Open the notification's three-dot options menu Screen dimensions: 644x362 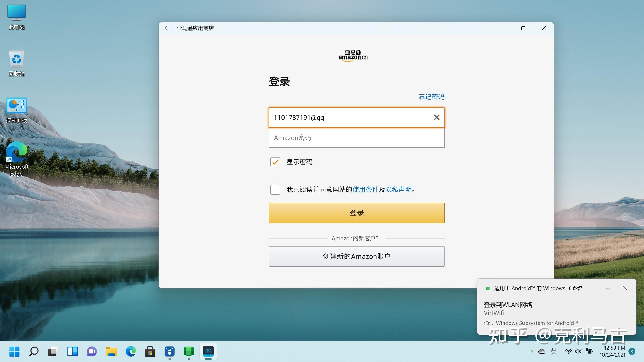608,288
